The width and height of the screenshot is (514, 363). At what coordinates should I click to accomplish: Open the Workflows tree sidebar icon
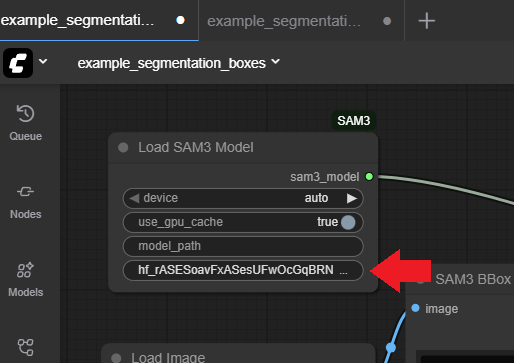click(26, 347)
